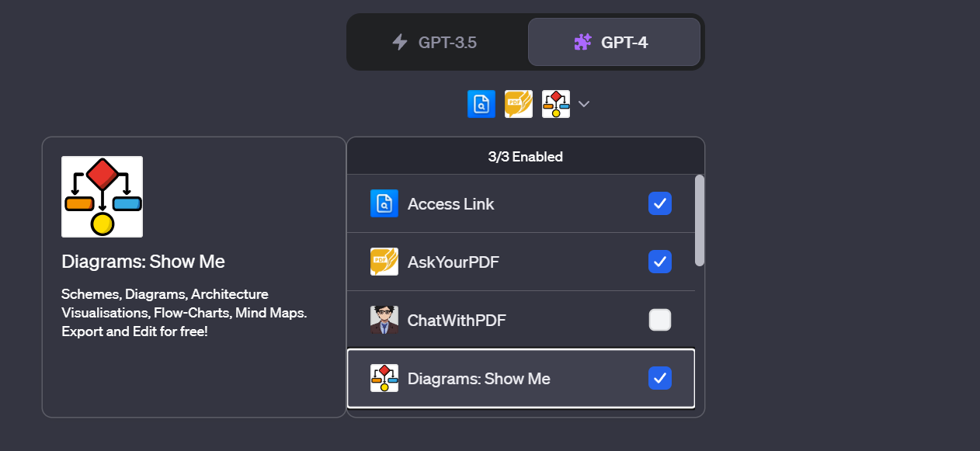Screen dimensions: 980x451
Task: Click the plugin list vertical scrollbar
Action: [x=700, y=220]
